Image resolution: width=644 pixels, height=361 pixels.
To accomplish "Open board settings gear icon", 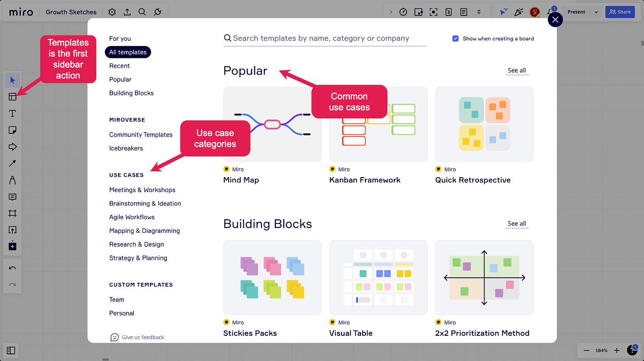I will click(112, 12).
